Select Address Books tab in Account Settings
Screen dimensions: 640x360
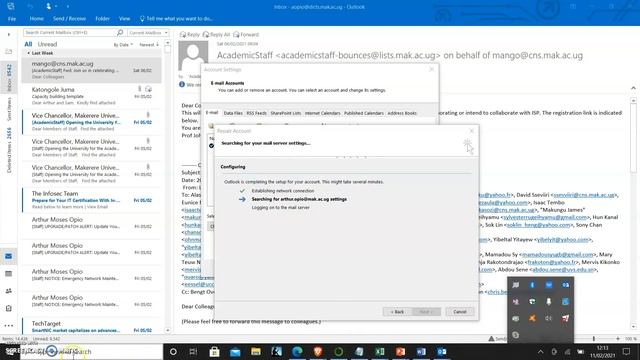[402, 113]
